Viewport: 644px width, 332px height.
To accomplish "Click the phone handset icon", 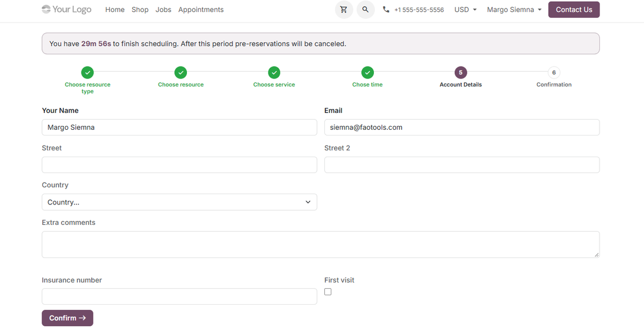I will (386, 10).
